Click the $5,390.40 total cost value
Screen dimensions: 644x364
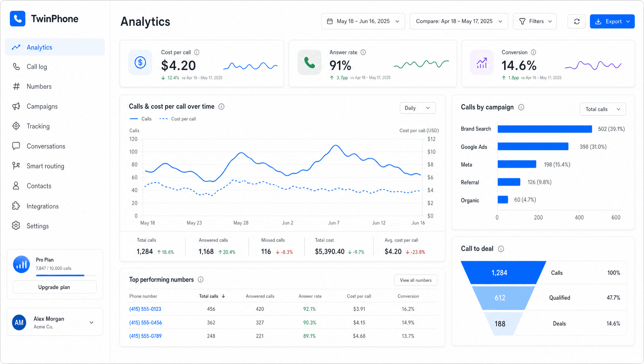330,252
